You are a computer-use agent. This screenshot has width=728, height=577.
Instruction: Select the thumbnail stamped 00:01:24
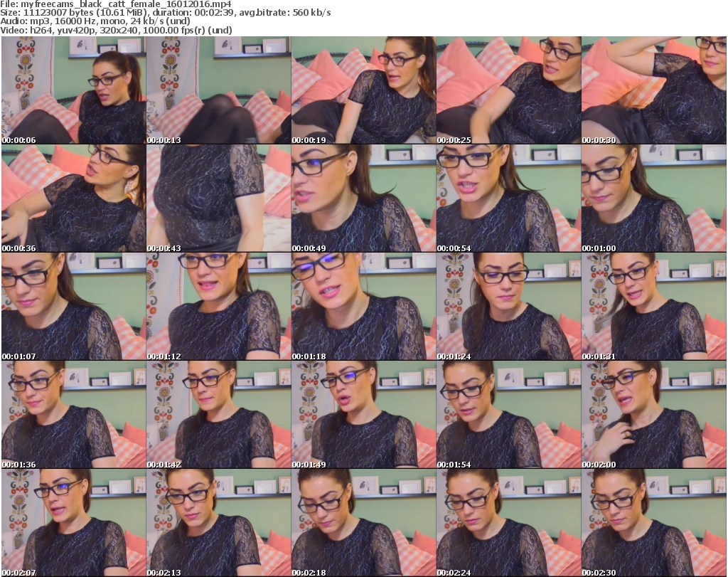point(508,307)
